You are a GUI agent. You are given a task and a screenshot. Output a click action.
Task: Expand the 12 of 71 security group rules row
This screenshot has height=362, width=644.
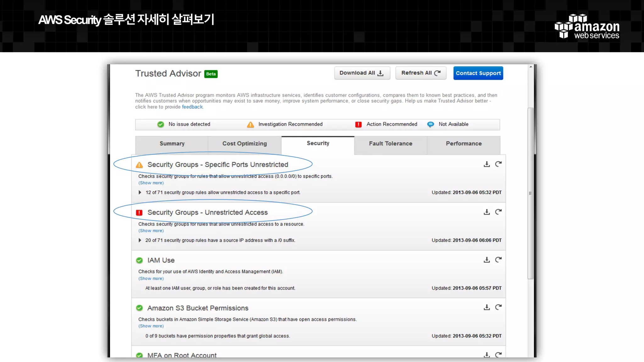pos(140,192)
